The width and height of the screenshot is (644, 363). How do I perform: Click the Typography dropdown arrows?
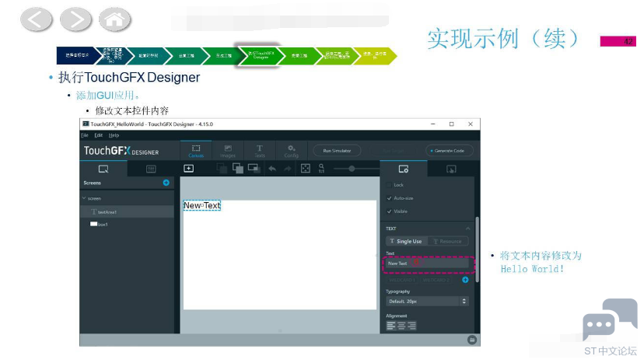464,301
